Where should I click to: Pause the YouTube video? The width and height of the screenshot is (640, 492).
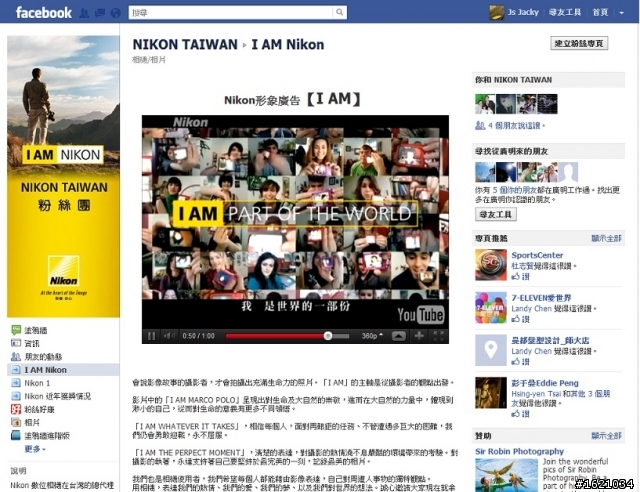tap(151, 336)
